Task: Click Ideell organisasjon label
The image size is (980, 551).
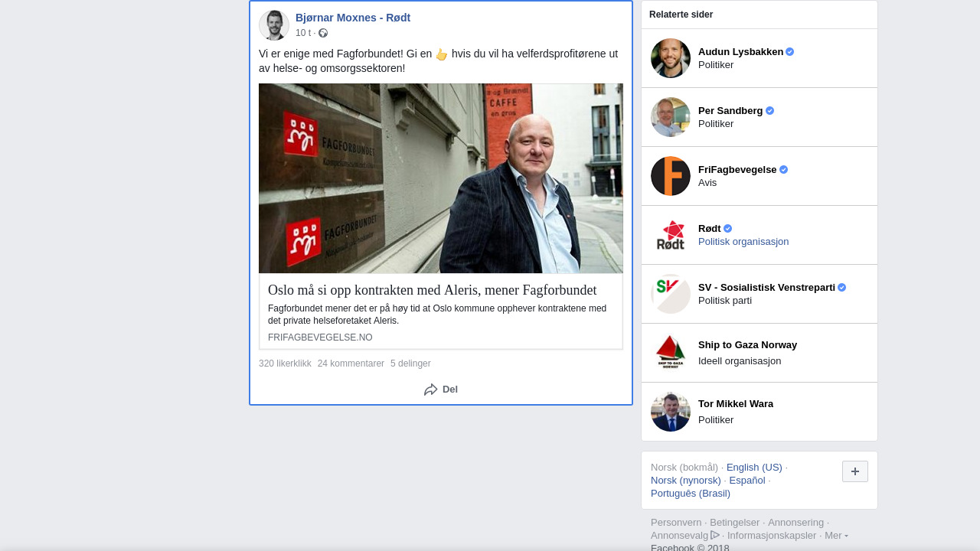Action: coord(740,361)
